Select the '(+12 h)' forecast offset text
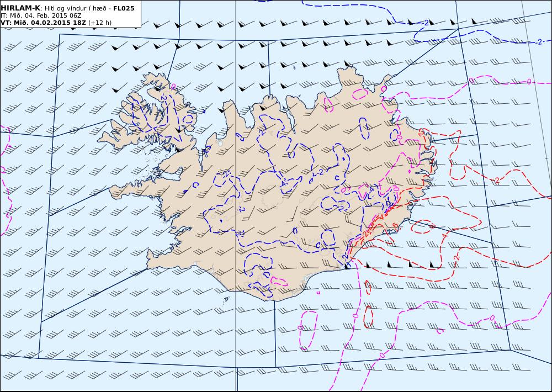 (99, 23)
